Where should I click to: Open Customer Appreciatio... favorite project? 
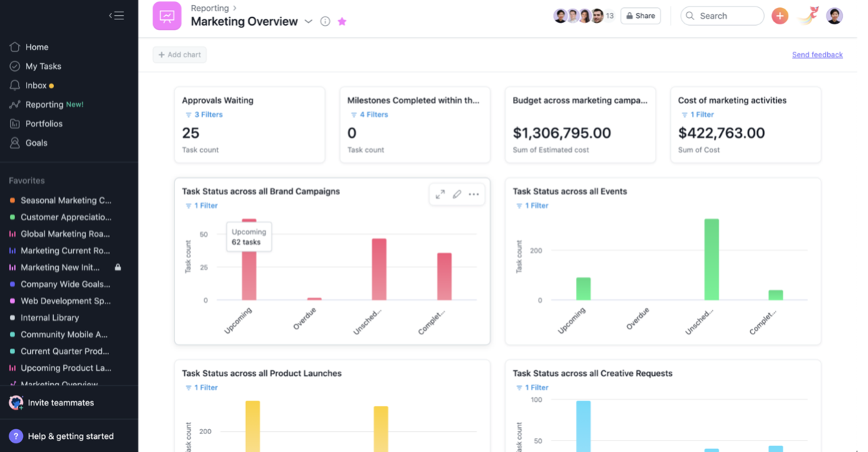point(66,217)
